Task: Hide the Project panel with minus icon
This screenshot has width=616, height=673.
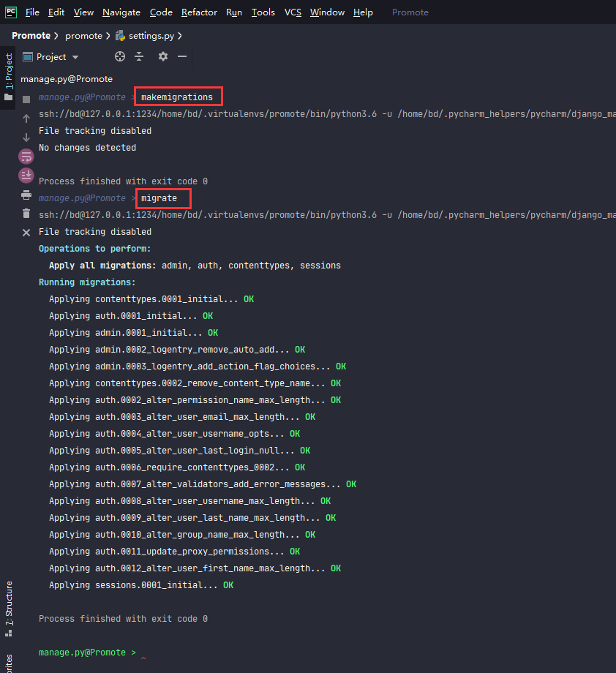Action: [182, 56]
